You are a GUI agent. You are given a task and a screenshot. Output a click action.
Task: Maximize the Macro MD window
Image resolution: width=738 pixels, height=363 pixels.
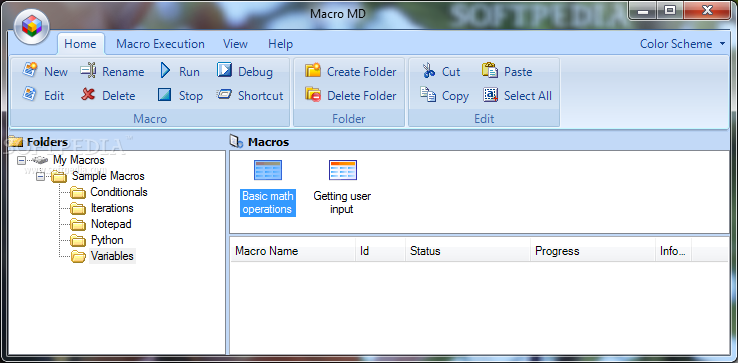[670, 9]
